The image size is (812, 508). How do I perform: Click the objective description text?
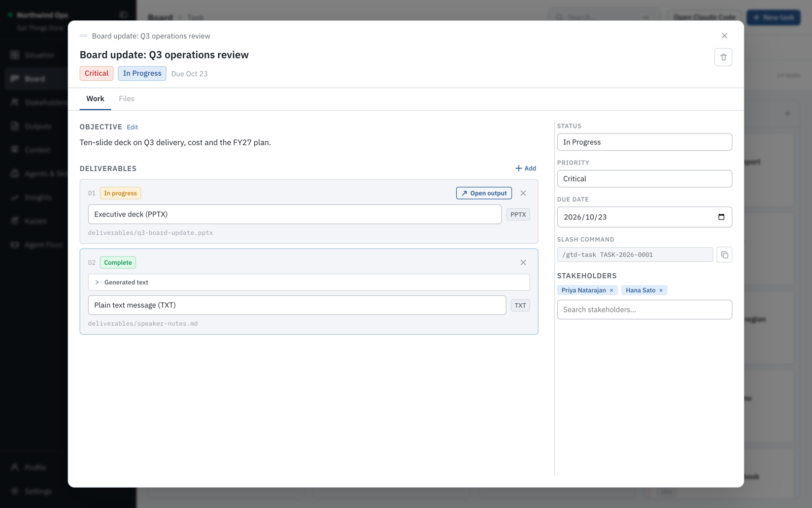(175, 143)
